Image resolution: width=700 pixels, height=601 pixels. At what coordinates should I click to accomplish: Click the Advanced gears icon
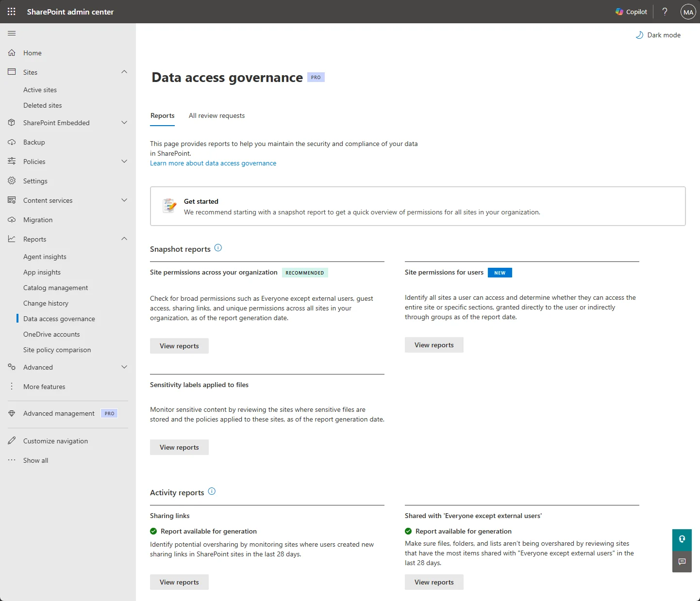(x=12, y=367)
